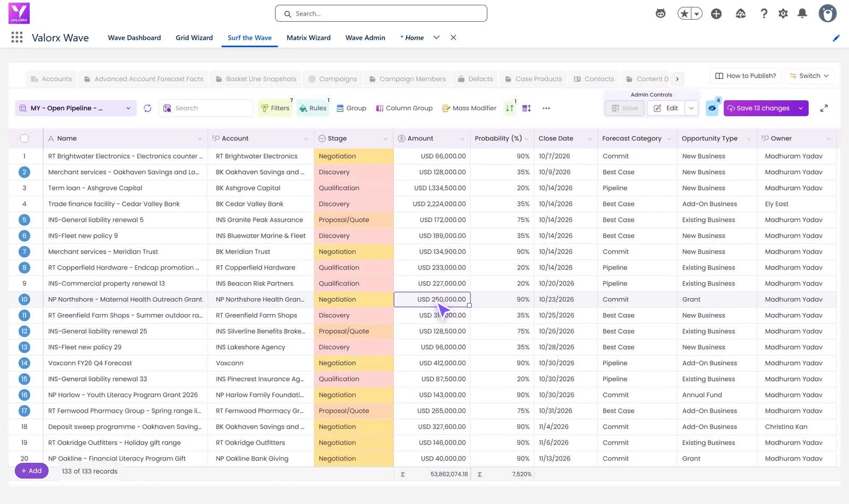Open the Grid Wizard tab
Screen dimensions: 849x504
pos(194,38)
